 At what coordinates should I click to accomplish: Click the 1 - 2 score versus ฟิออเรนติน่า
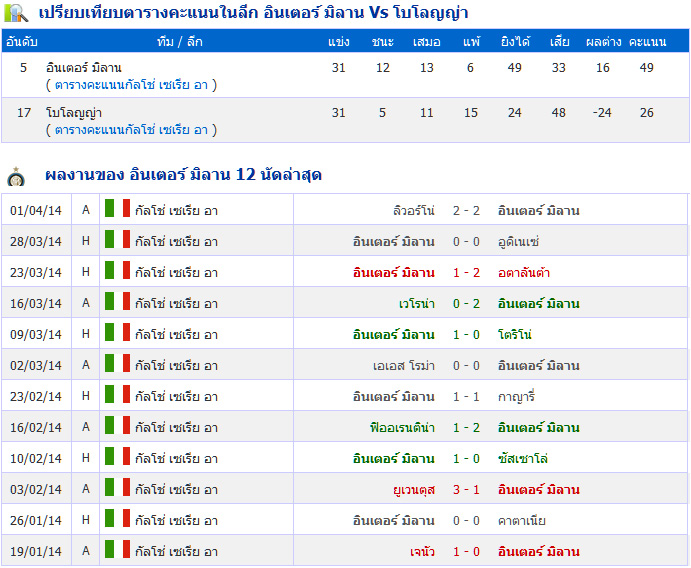[466, 427]
